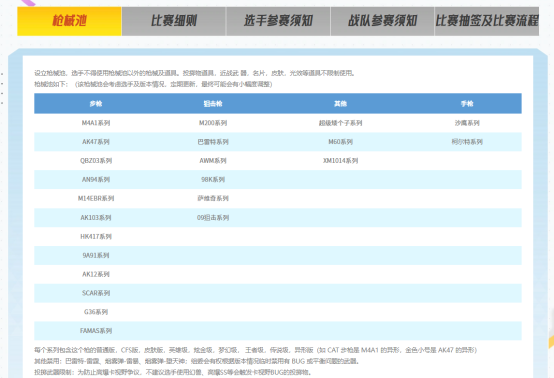Click the 超级矮个子系列 entry
The image size is (554, 378).
tap(340, 123)
